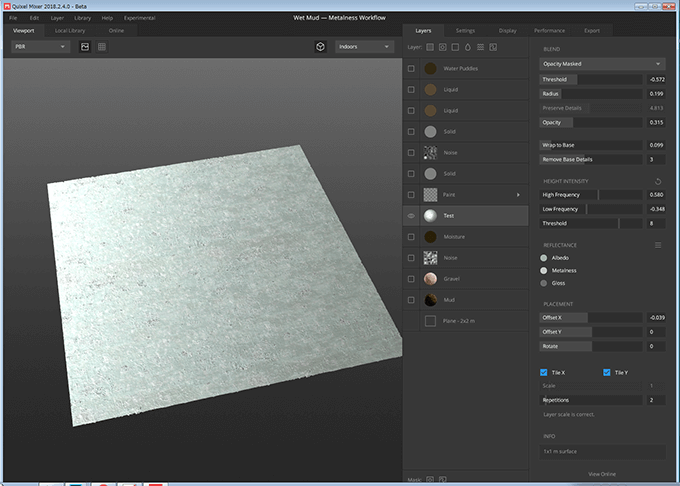This screenshot has width=680, height=486.
Task: Add a surface layer with the first grid-glyph Layer icon
Action: (430, 47)
